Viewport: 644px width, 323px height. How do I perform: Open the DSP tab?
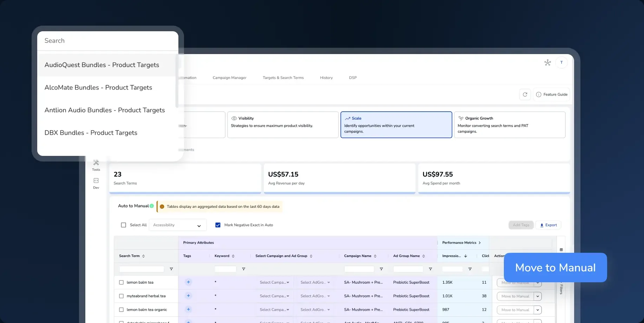353,78
